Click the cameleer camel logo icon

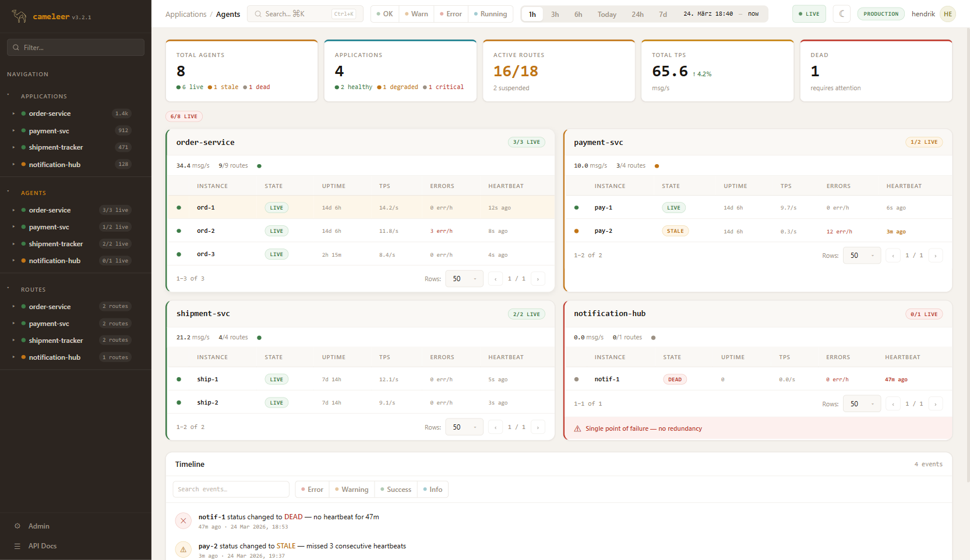point(19,16)
